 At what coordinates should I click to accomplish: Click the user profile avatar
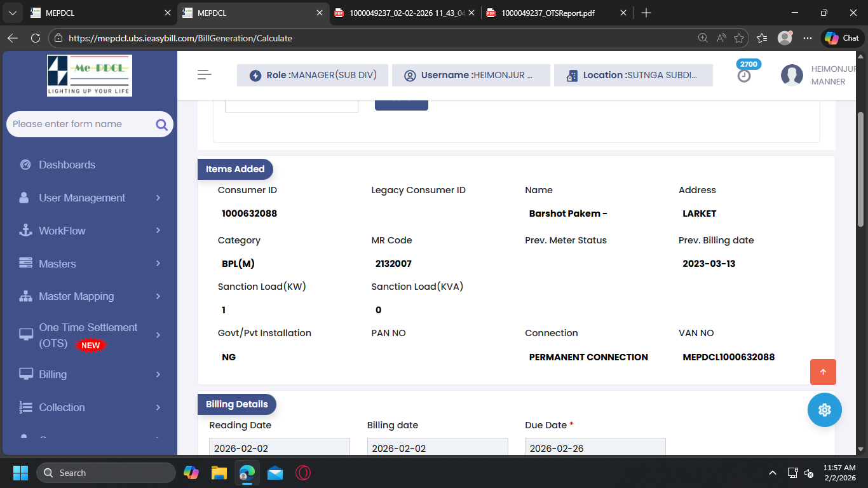pyautogui.click(x=792, y=75)
